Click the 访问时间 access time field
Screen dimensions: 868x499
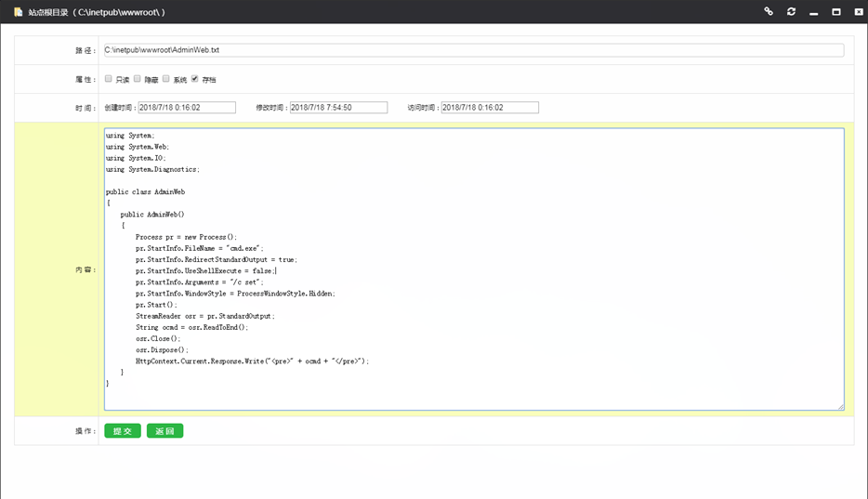click(490, 107)
